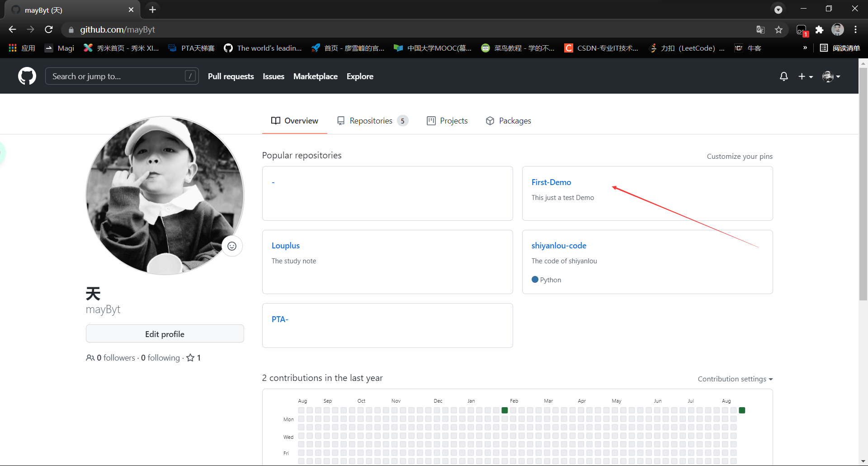Image resolution: width=868 pixels, height=466 pixels.
Task: Open starred repositories star icon
Action: pyautogui.click(x=190, y=358)
